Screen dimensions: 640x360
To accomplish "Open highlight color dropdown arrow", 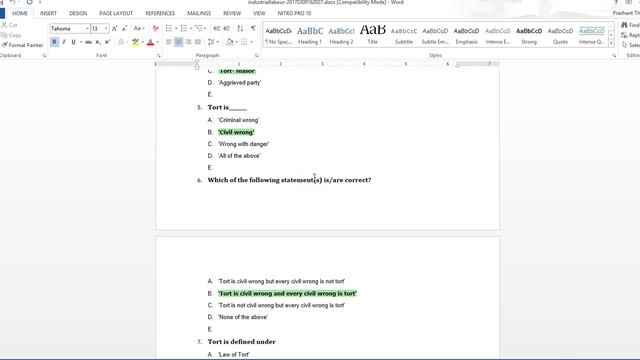I will pos(142,42).
